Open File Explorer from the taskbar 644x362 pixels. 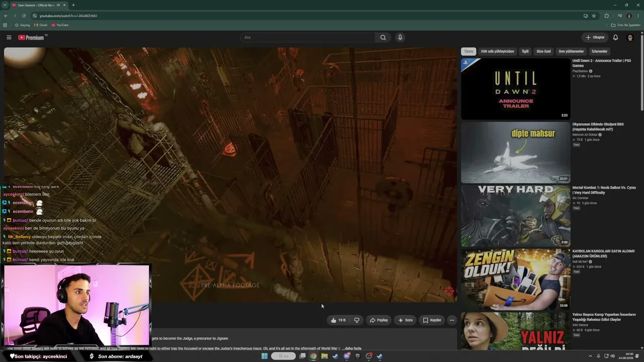(x=325, y=356)
